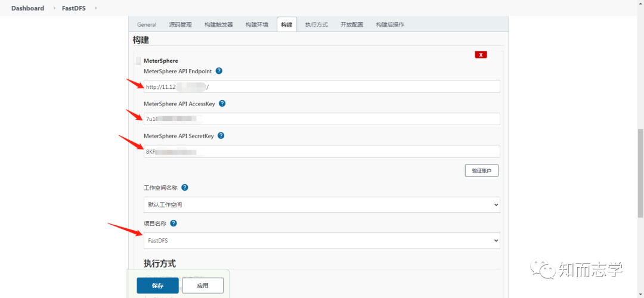
Task: Switch to the 构建触发器 tab
Action: (218, 24)
